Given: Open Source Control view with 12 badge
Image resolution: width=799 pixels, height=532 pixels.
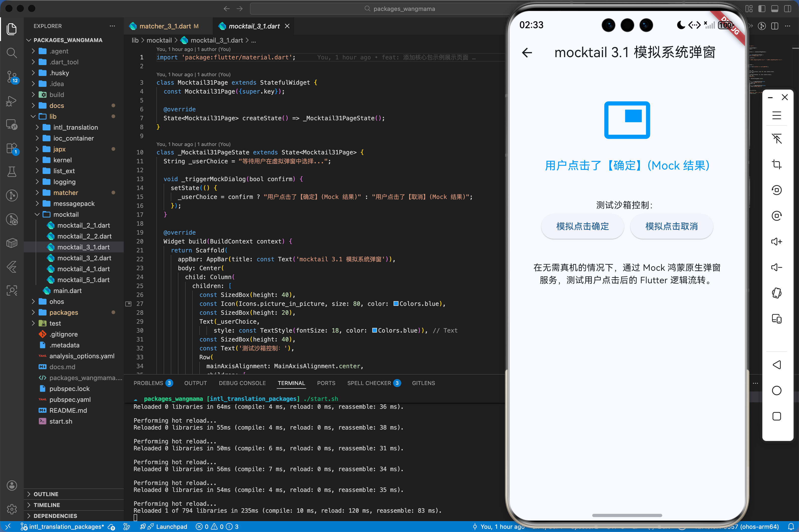Looking at the screenshot, I should [x=12, y=77].
